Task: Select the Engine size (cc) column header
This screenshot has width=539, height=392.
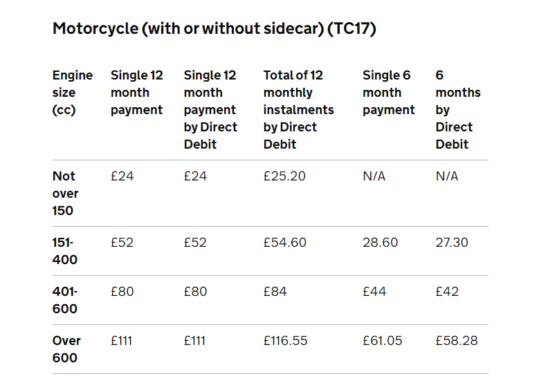Action: (x=73, y=93)
